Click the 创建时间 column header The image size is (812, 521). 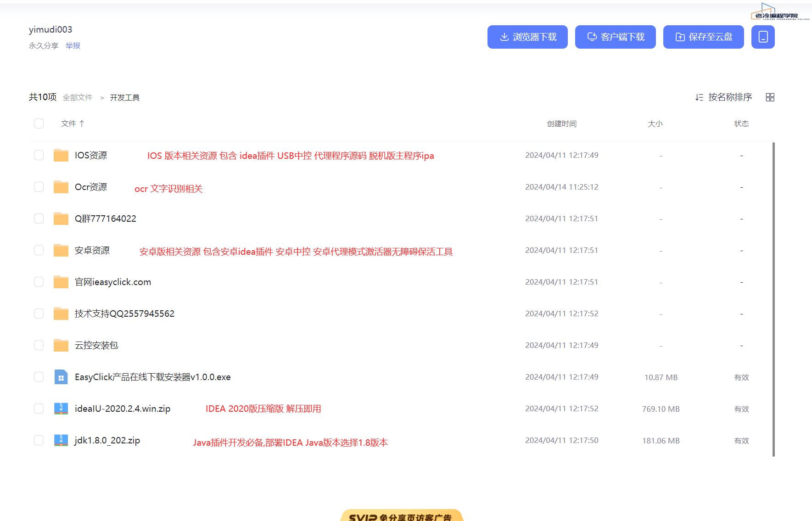tap(562, 123)
